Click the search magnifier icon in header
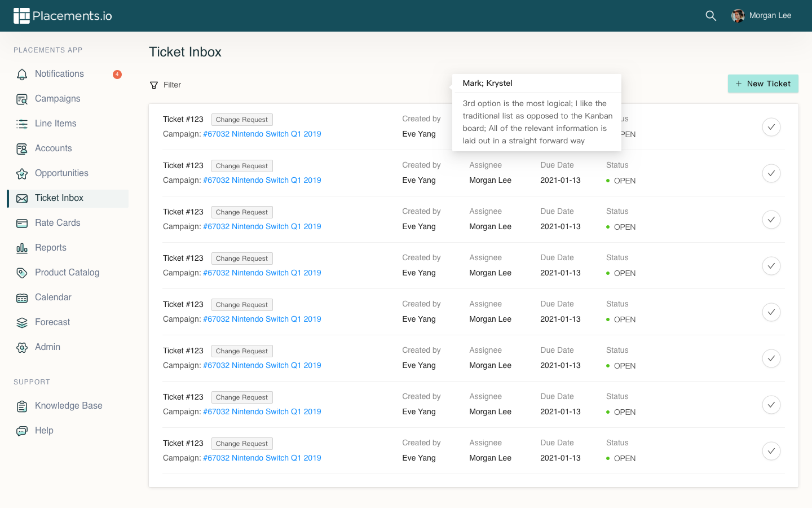This screenshot has height=508, width=812. 710,16
